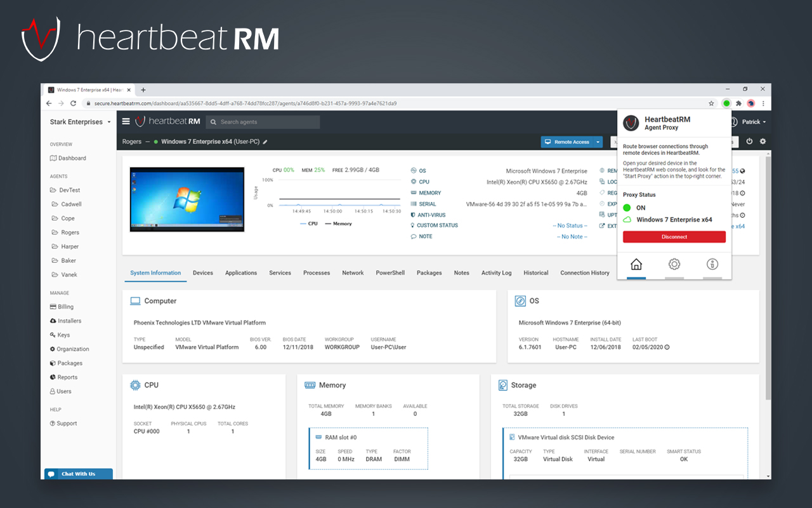Select the Rogers folder in the sidebar
The image size is (812, 508).
pos(65,232)
